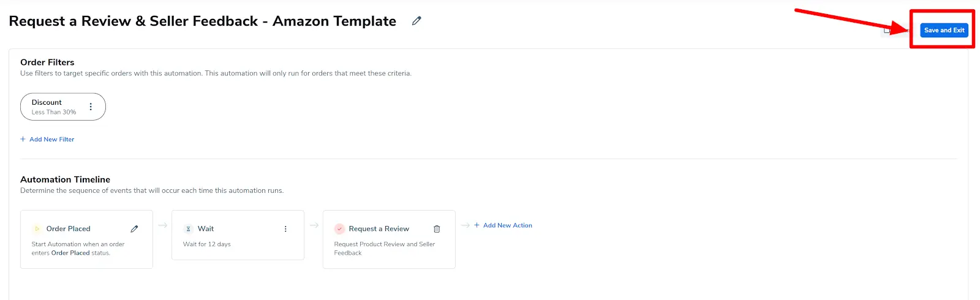Screen dimensions: 980x300
Task: Select the Discount Less Than 30% filter chip
Action: (54, 107)
